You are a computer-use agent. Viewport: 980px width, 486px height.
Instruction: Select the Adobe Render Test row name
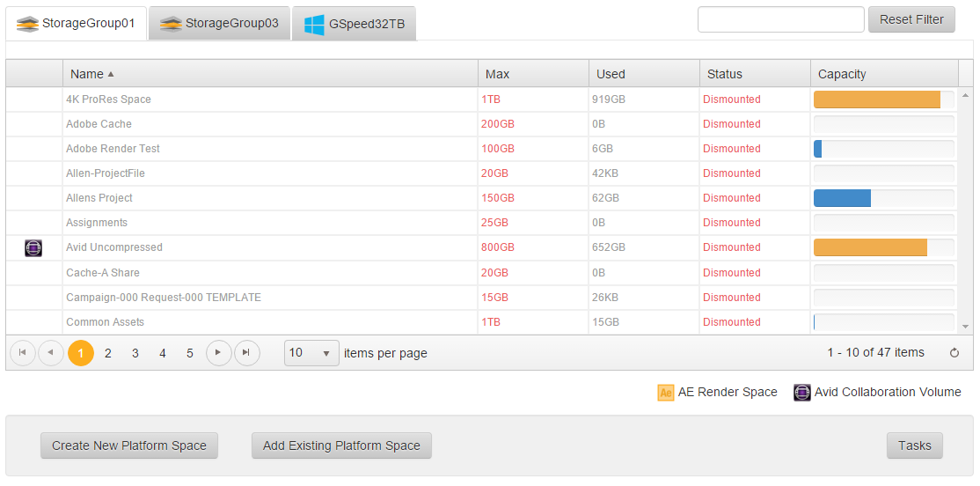click(x=113, y=149)
